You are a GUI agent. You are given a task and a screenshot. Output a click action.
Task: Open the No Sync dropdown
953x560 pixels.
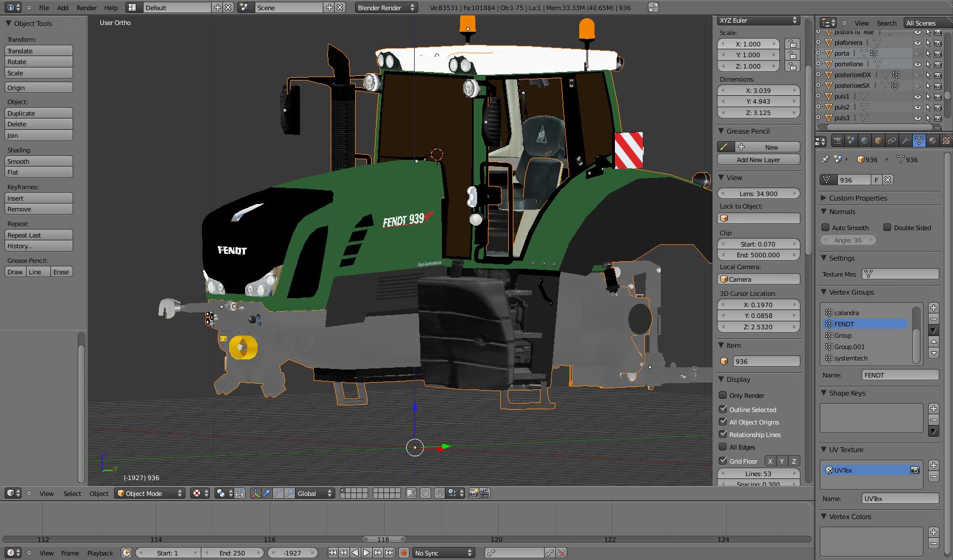tap(443, 553)
